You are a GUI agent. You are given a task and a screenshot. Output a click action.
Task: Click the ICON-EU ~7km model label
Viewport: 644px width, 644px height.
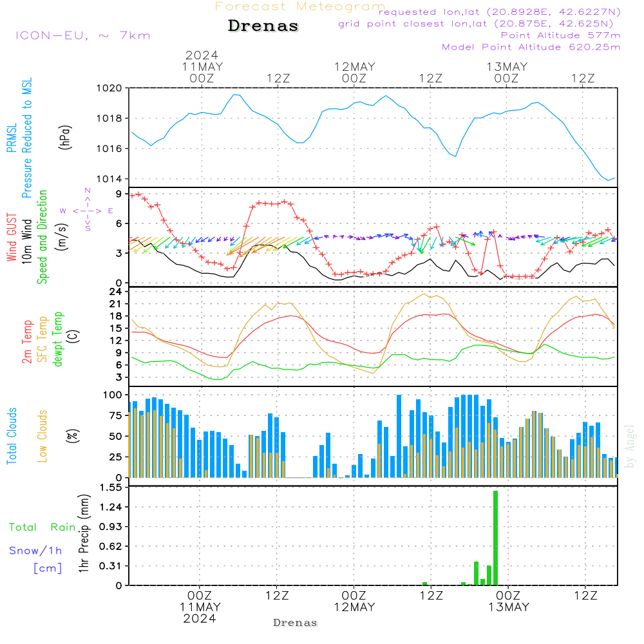point(82,35)
